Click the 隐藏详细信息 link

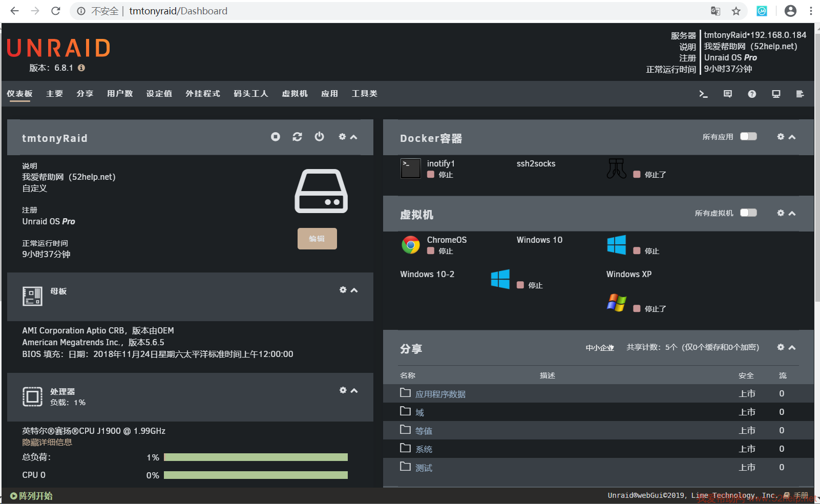47,443
